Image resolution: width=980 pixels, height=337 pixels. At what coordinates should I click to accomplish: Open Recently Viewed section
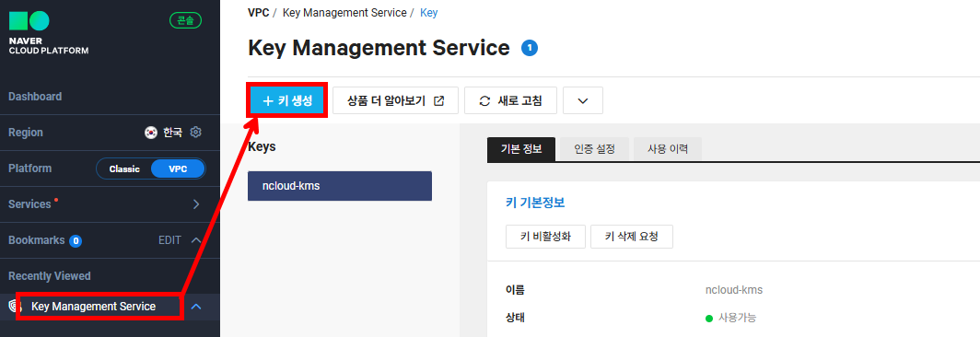pos(50,275)
